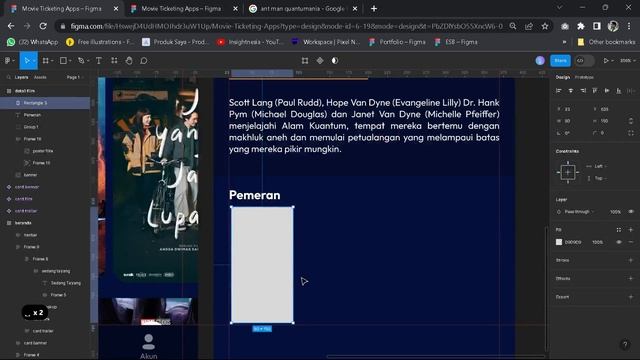Switch to second Movie Ticketing Apps browser tab

(x=182, y=9)
